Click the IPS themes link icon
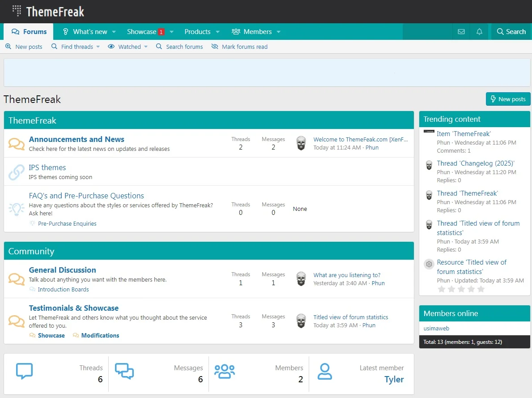Viewport: 532px width, 398px height. [17, 172]
